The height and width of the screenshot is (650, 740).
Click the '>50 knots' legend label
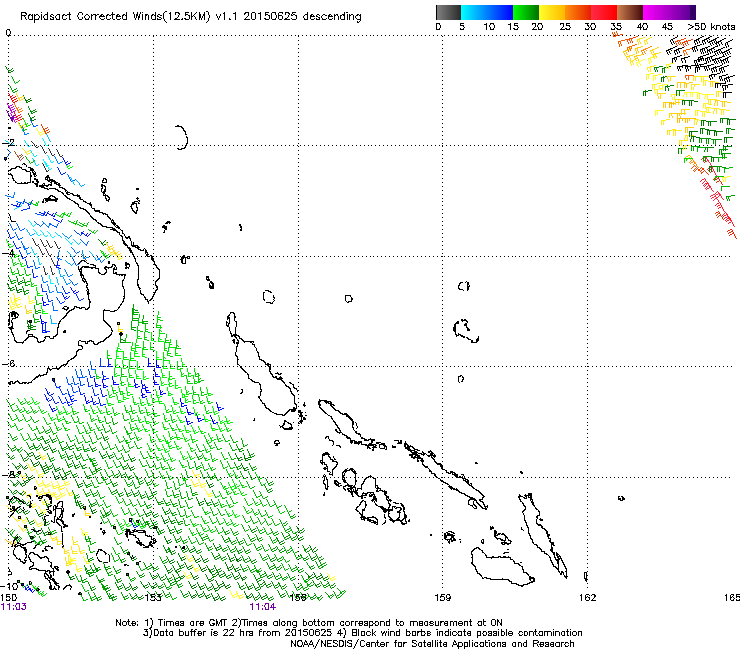[711, 26]
